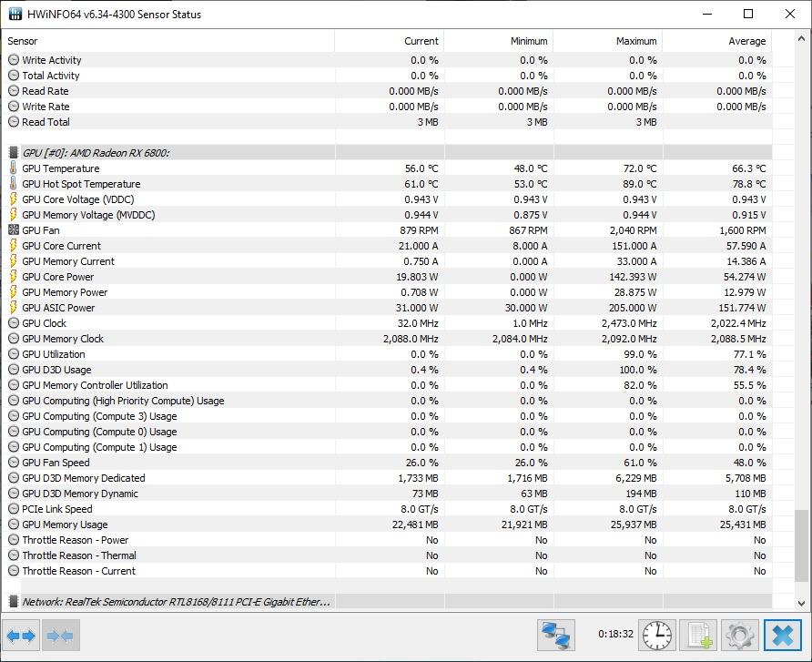Click the GPU Clock circular icon

14,323
